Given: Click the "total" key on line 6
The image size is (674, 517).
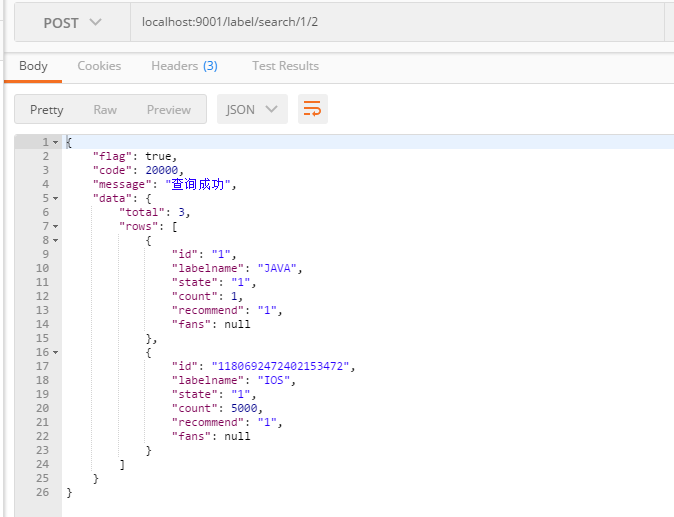Looking at the screenshot, I should 142,212.
